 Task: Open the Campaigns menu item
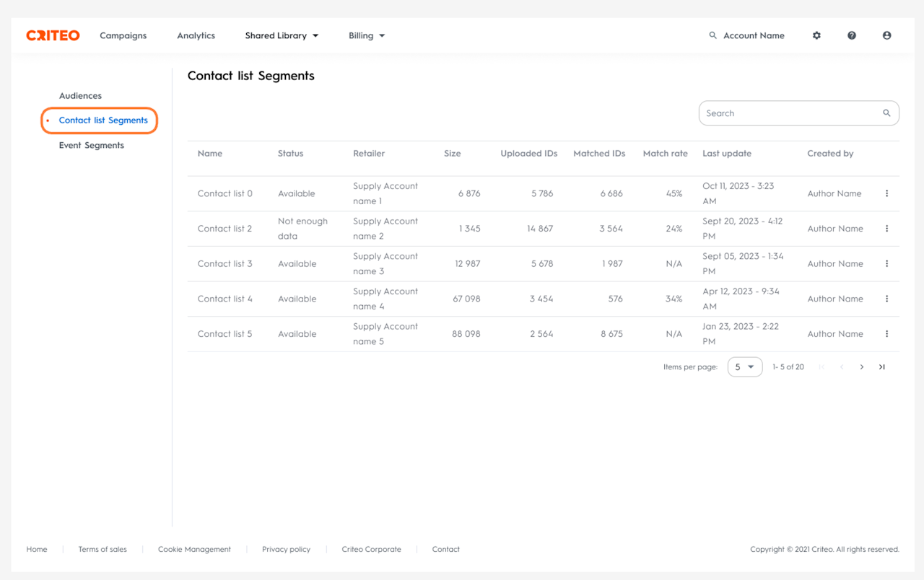123,35
